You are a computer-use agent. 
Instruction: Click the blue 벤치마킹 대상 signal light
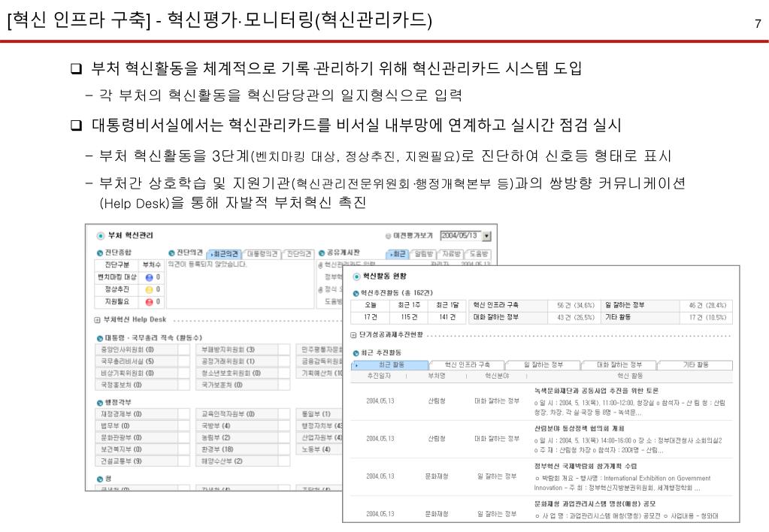tap(149, 277)
